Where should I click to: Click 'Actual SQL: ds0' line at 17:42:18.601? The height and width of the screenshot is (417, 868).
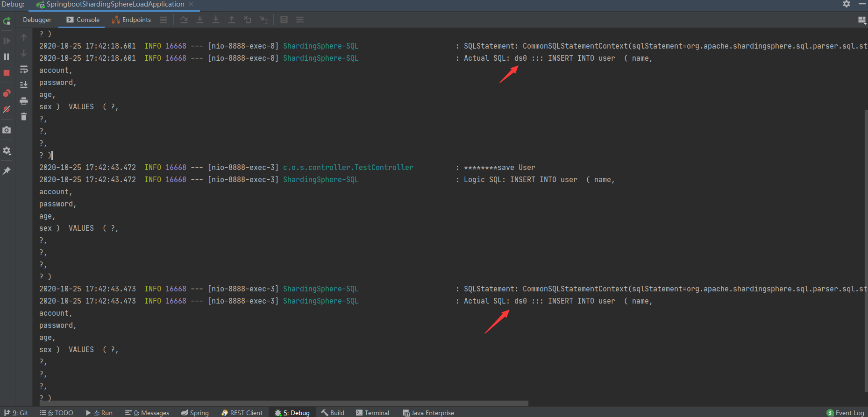tap(558, 58)
